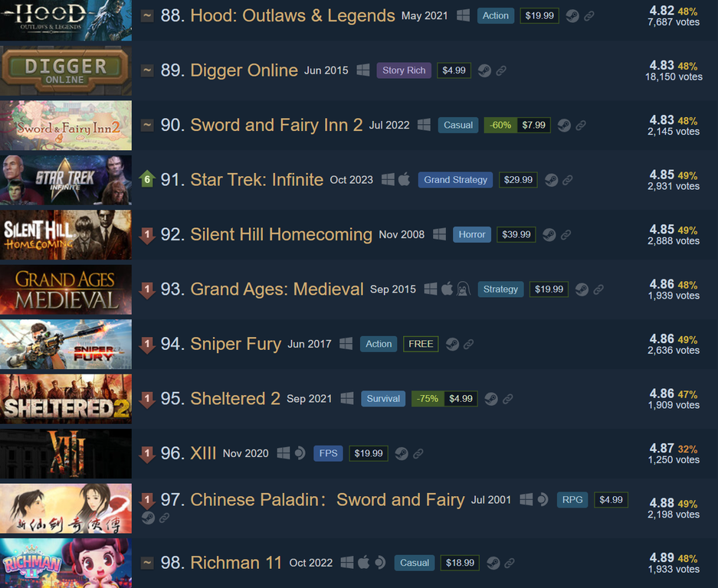Open Steam store icon for Hood: Outlaws & Legends
The image size is (718, 588).
[x=572, y=16]
